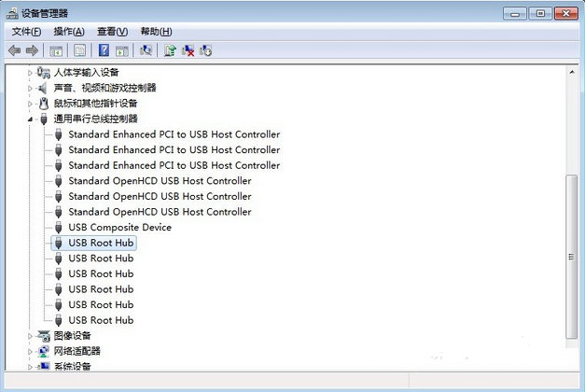
Task: Open the Properties toolbar icon
Action: pos(79,50)
